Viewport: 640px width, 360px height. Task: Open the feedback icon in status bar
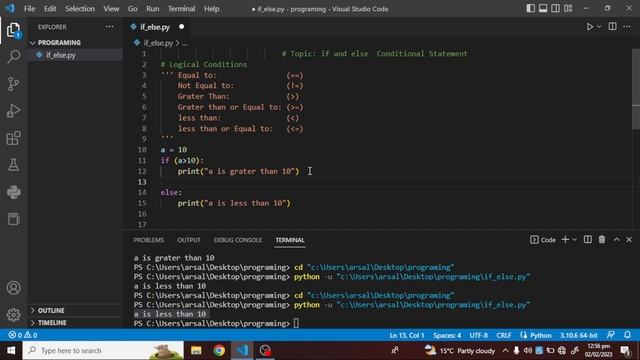[611, 335]
